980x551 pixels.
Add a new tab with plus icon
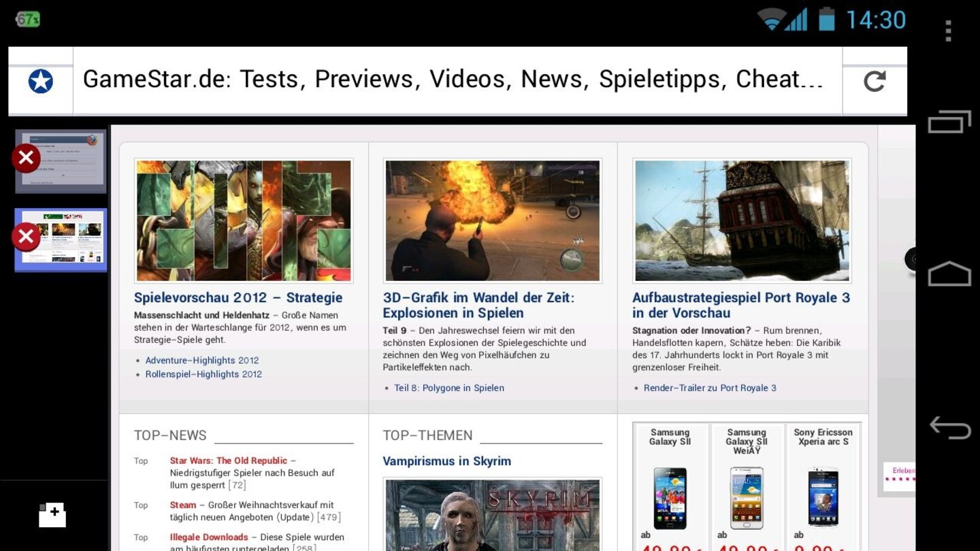tap(52, 515)
